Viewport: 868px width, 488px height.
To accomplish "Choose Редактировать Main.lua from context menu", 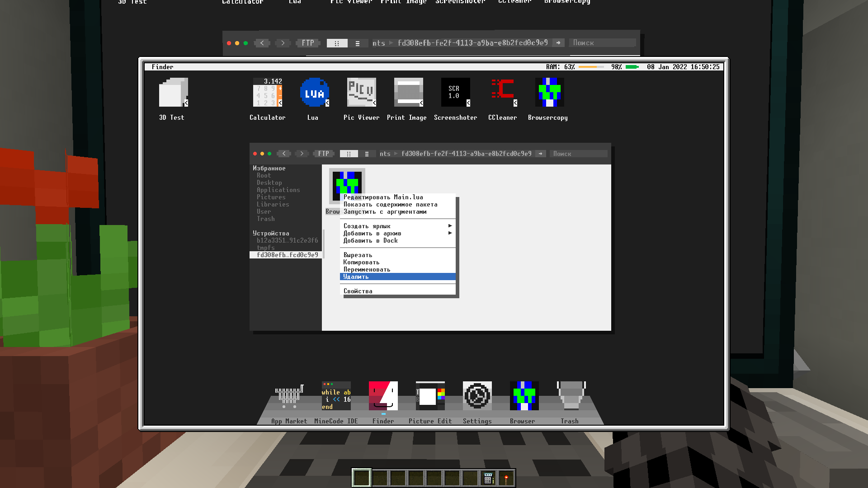I will coord(398,197).
